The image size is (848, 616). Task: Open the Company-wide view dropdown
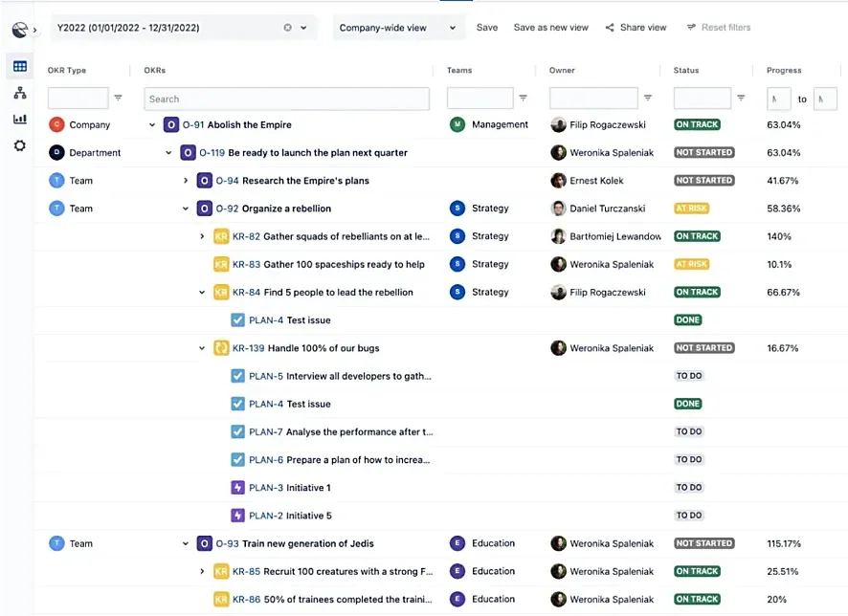click(x=451, y=28)
